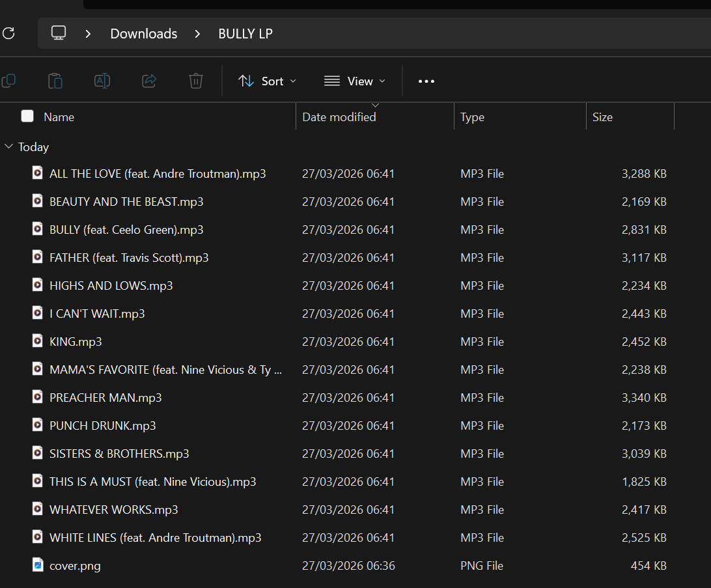Select SISTERS & BROTHERS.mp3

pos(118,454)
